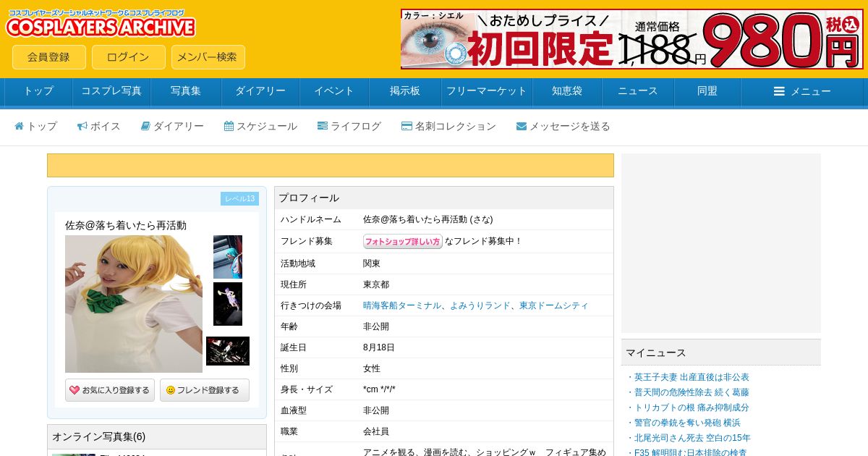The image size is (868, 456).
Task: Open 写真集 in the navigation bar
Action: [186, 91]
